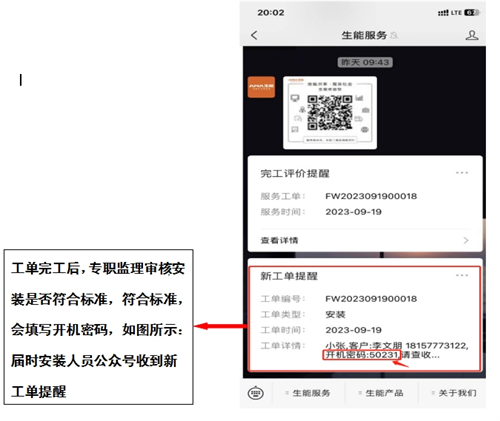Open the 生能服务 bottom menu

pyautogui.click(x=308, y=393)
